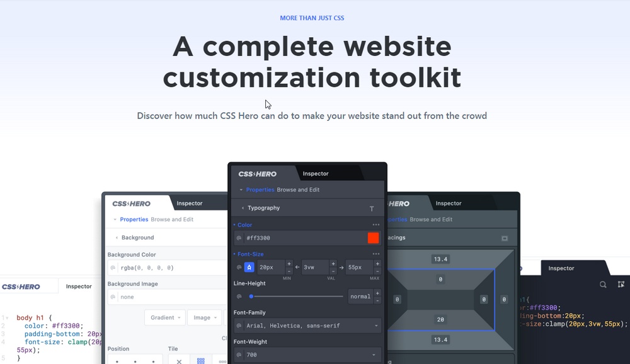Decrease the 3vw VAL value with minus
The height and width of the screenshot is (364, 630).
point(333,271)
